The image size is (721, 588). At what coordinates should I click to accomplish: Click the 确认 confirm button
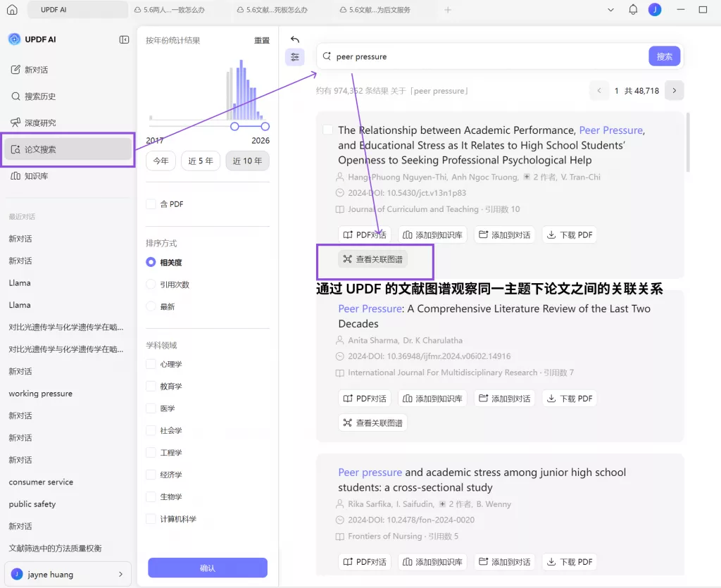pos(208,568)
